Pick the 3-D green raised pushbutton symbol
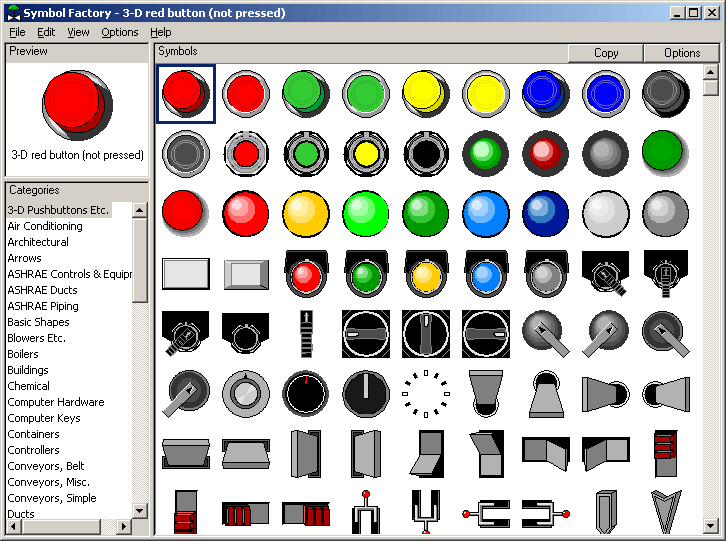Image resolution: width=726 pixels, height=541 pixels. (x=306, y=94)
